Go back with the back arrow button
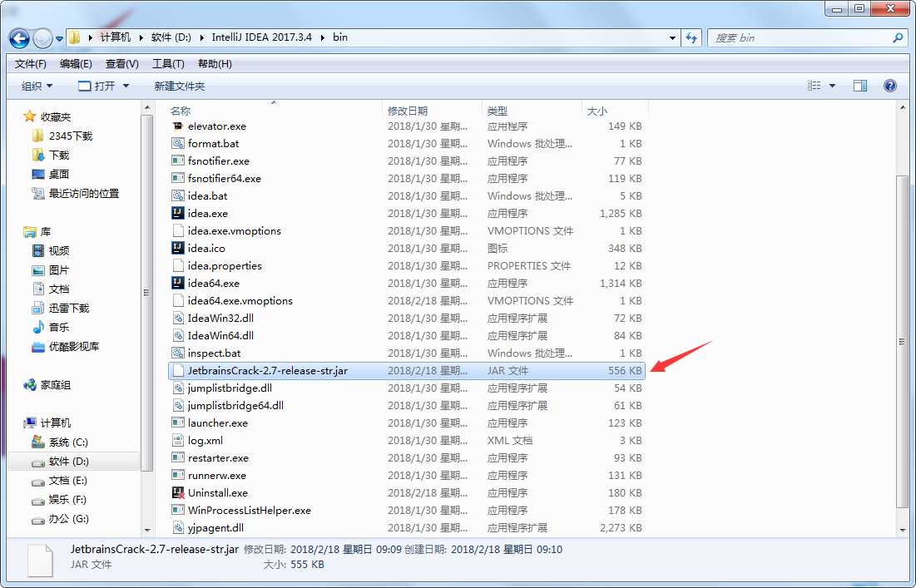 click(x=19, y=38)
